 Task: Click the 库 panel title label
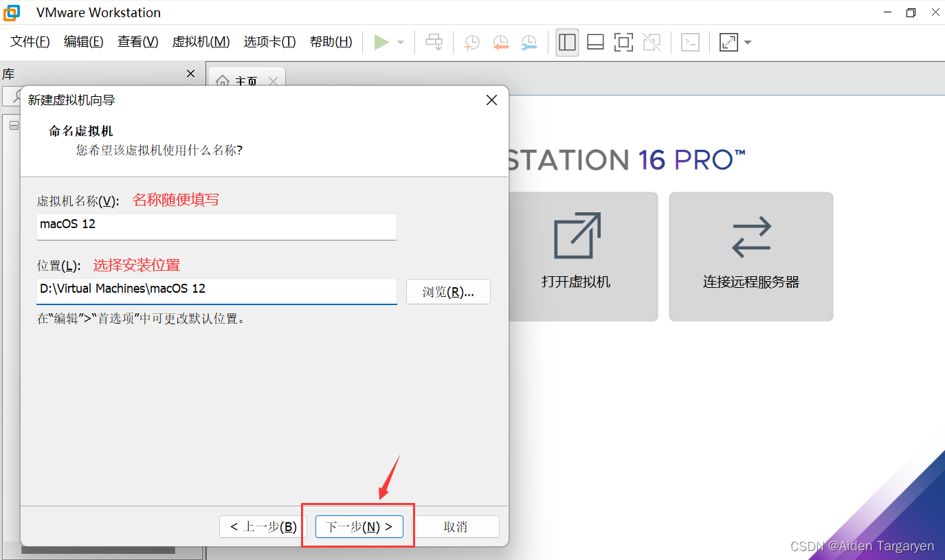click(x=8, y=74)
